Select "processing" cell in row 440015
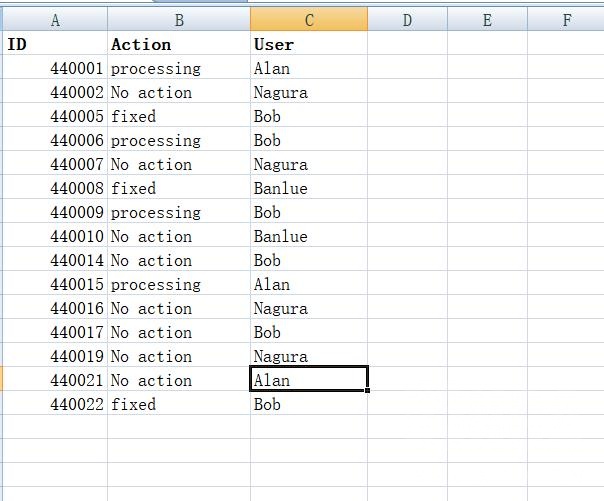Viewport: 604px width, 501px height. pos(179,285)
